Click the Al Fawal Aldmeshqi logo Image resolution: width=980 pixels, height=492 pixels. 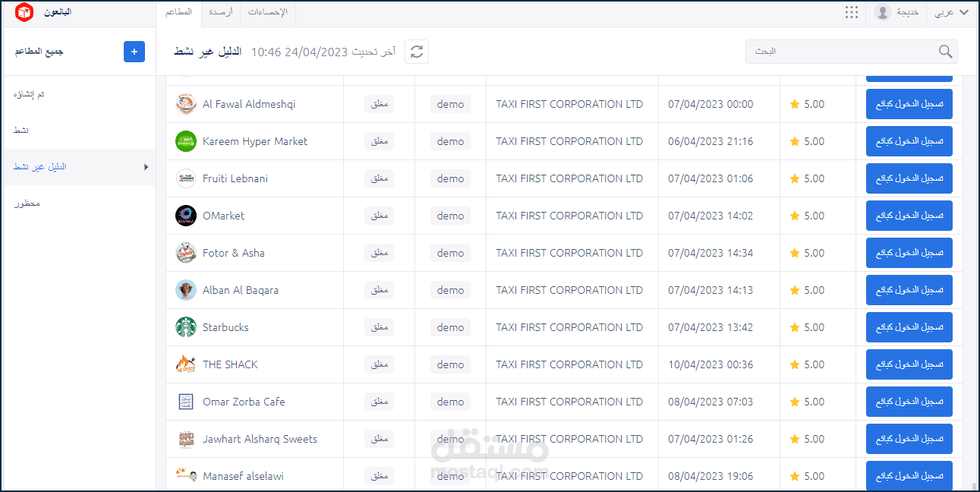point(186,104)
